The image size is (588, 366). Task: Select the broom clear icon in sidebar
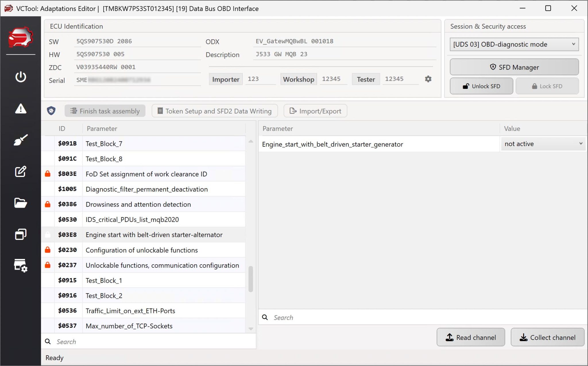pyautogui.click(x=21, y=140)
